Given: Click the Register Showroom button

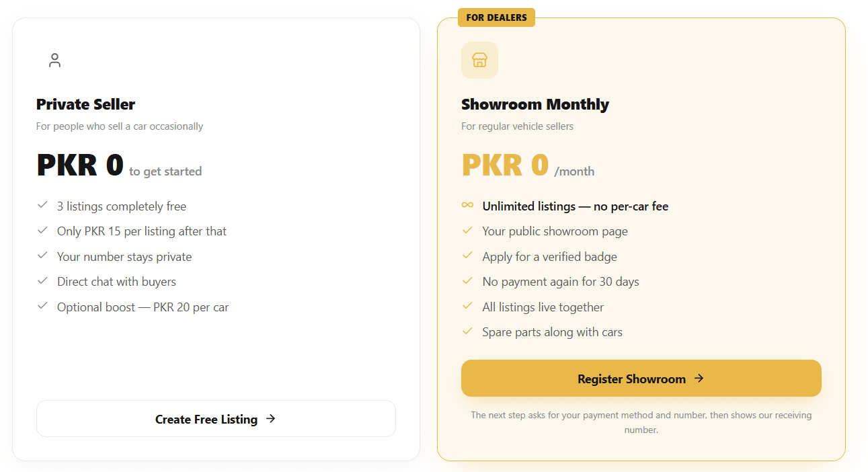Looking at the screenshot, I should [641, 378].
